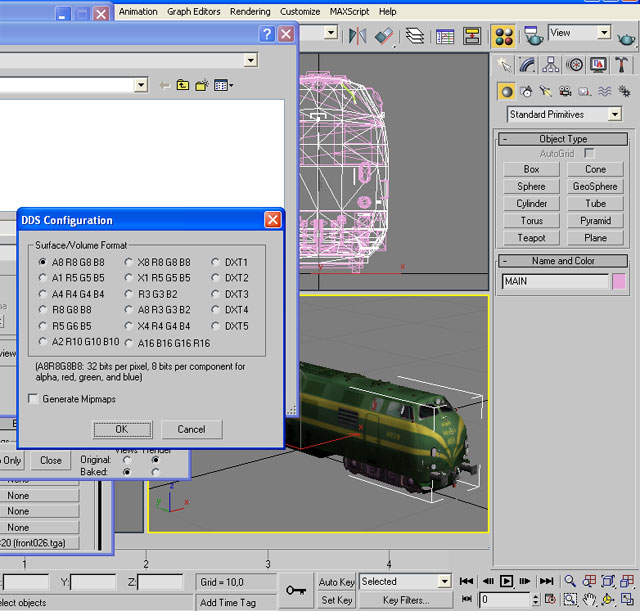Collapse the Object Type rollout
Viewport: 640px width, 611px height.
coord(508,139)
